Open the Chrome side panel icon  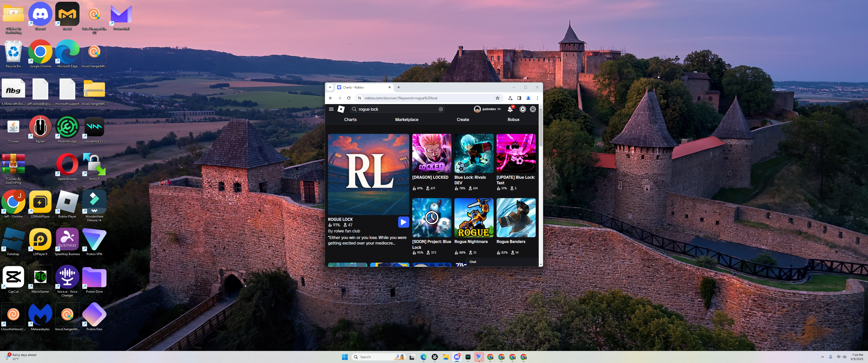click(519, 98)
